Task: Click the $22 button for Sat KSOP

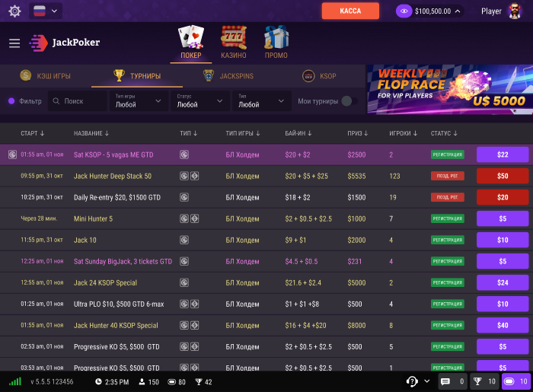Action: click(503, 155)
